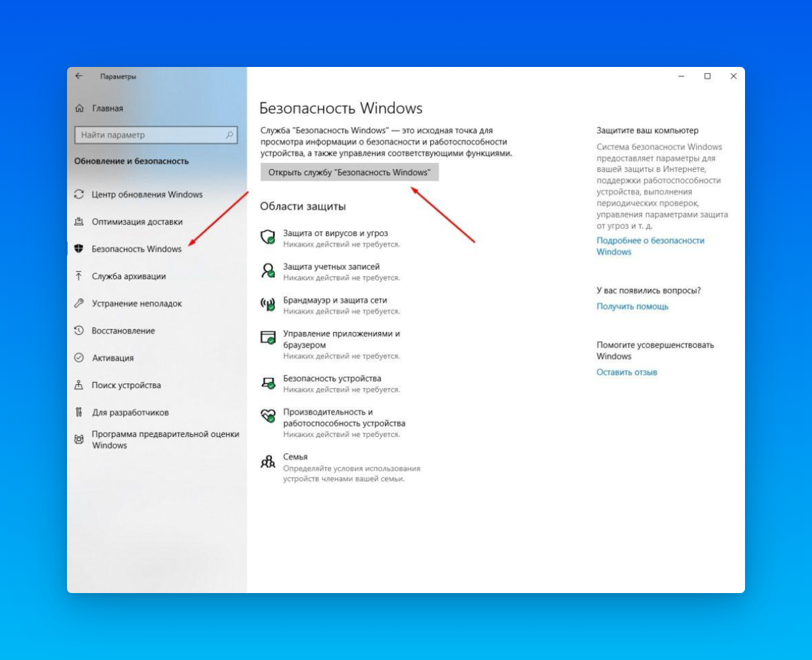Select Активация in sidebar
The width and height of the screenshot is (812, 660).
[x=113, y=358]
